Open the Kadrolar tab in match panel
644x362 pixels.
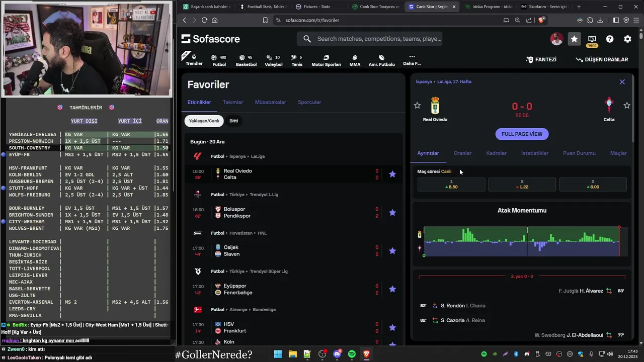point(496,153)
